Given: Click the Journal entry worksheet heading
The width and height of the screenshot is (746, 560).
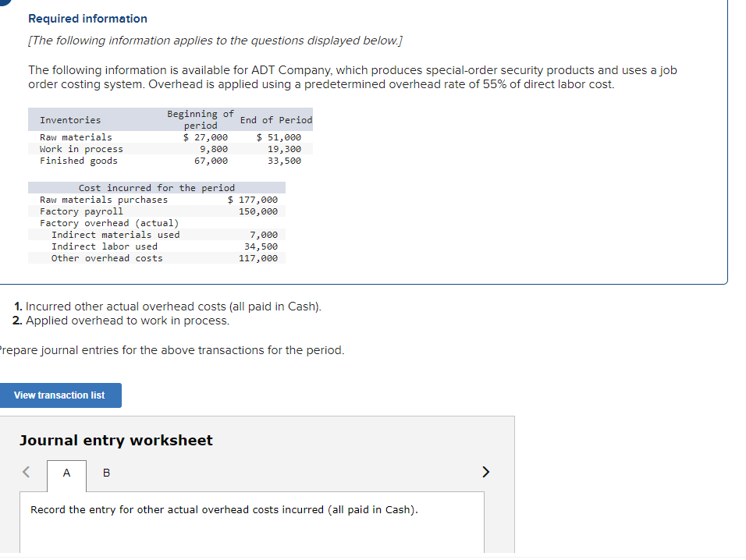Looking at the screenshot, I should 115,440.
